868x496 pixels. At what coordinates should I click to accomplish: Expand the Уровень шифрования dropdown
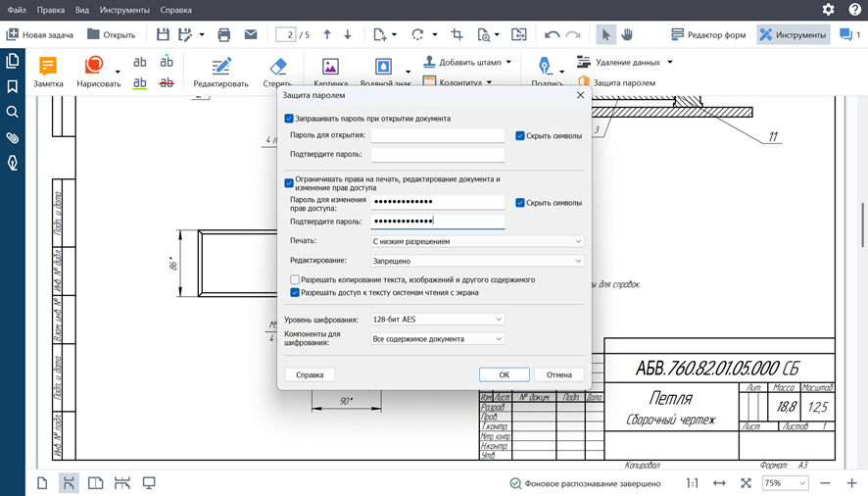click(437, 320)
